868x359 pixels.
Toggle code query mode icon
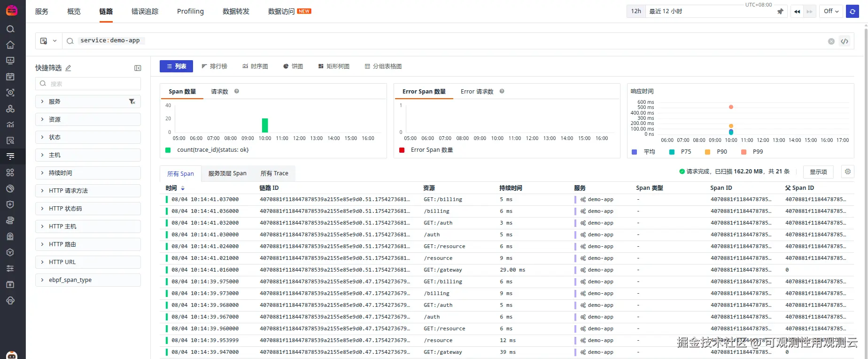pyautogui.click(x=845, y=41)
